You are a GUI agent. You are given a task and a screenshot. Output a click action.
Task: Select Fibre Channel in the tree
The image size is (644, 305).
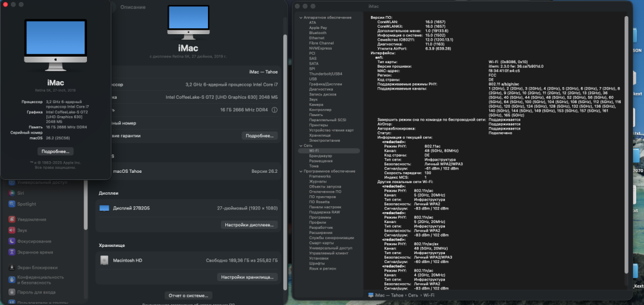(x=321, y=43)
